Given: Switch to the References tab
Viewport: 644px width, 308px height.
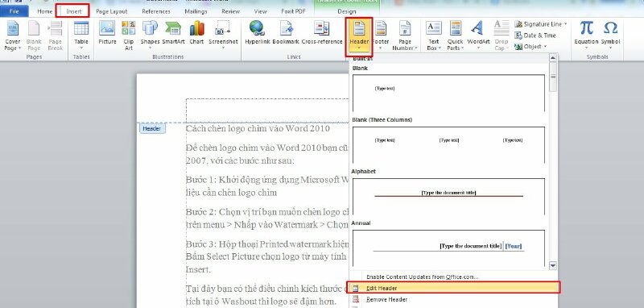Looking at the screenshot, I should pos(156,11).
